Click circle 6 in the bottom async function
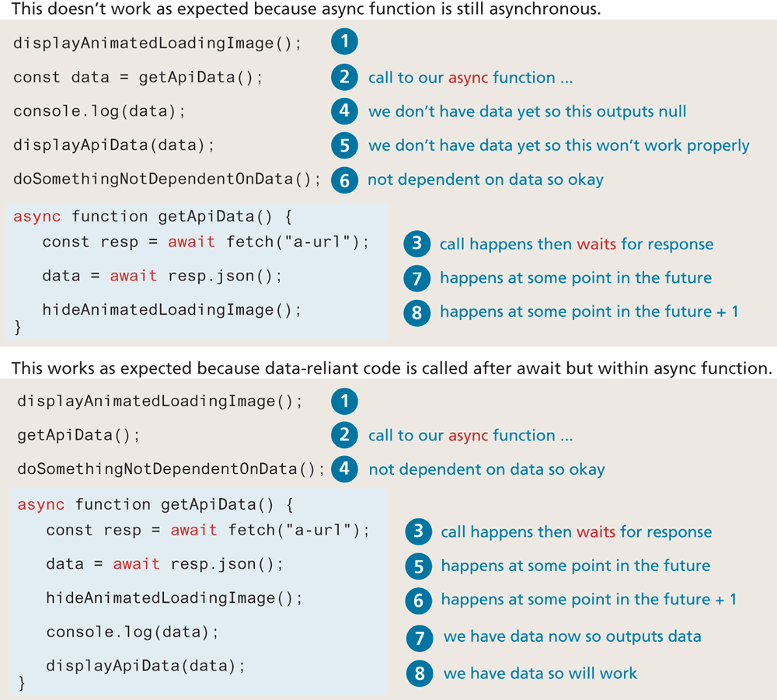 tap(418, 600)
